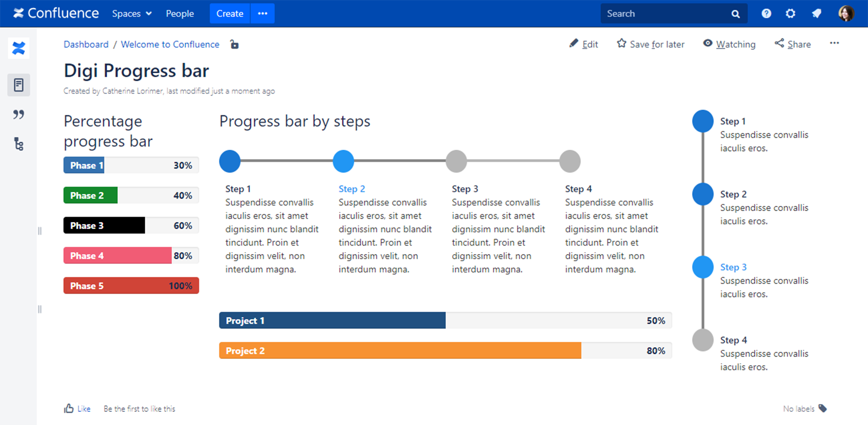Viewport: 868px width, 425px height.
Task: Open the more options next to Create
Action: (263, 14)
